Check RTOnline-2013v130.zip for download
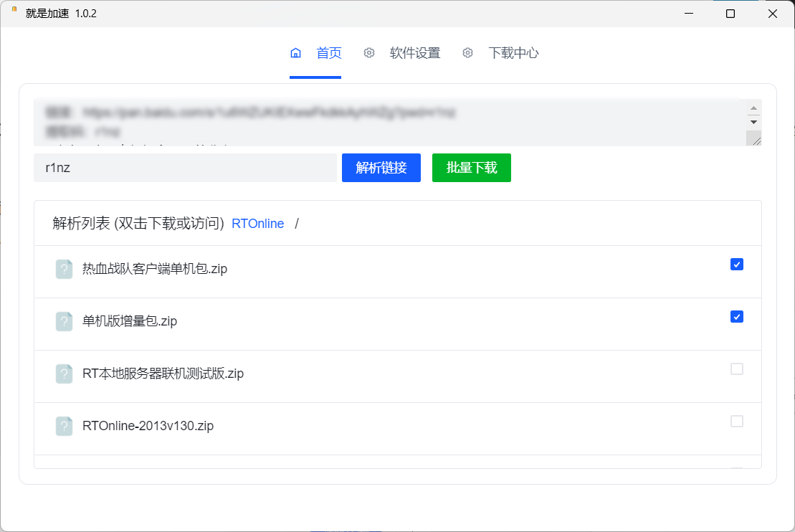This screenshot has width=795, height=532. pyautogui.click(x=736, y=421)
